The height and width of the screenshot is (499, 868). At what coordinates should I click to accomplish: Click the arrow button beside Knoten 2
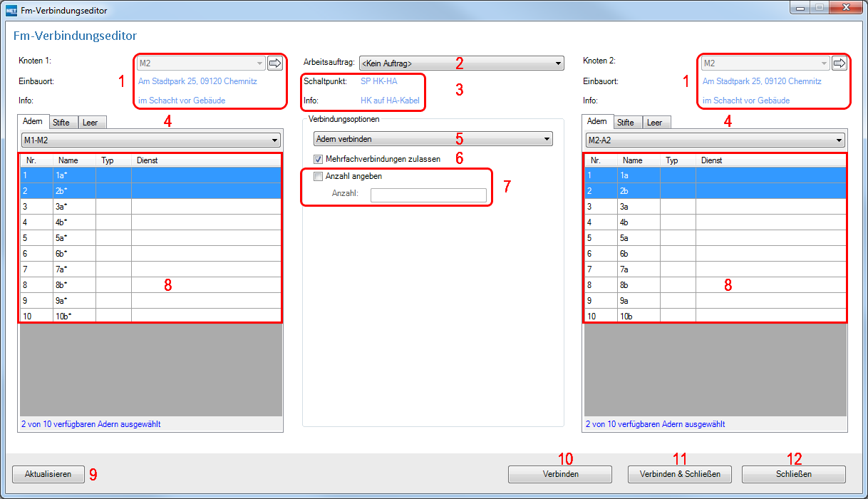[839, 63]
